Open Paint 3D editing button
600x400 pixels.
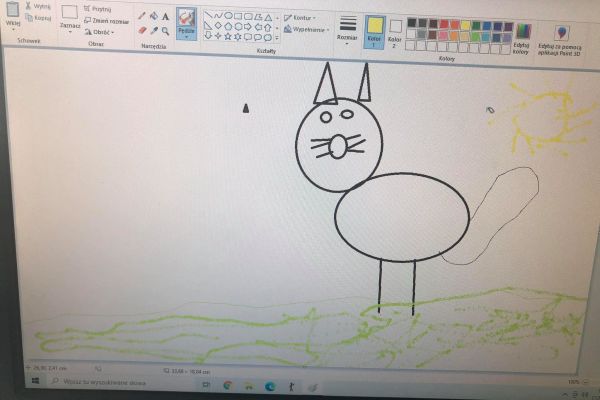coord(561,35)
